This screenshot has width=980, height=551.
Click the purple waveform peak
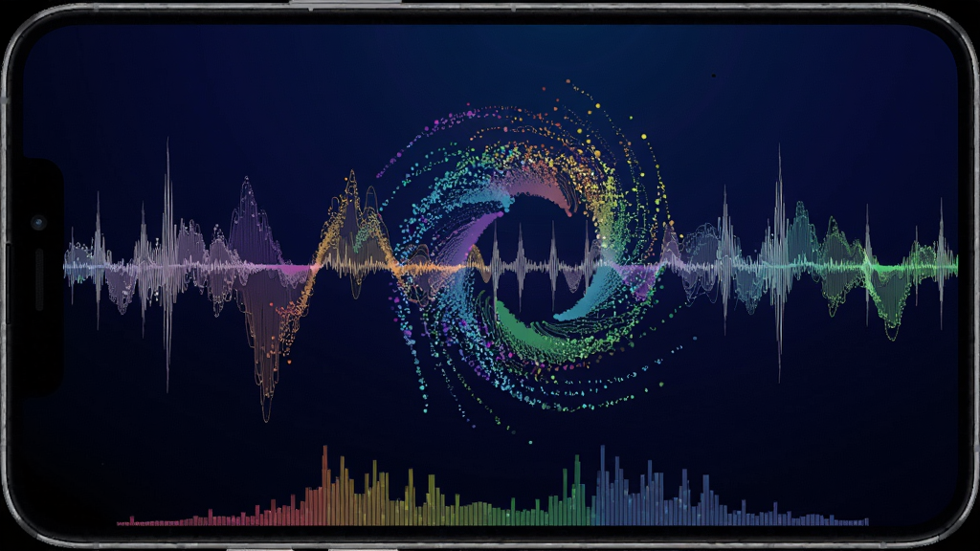(247, 220)
